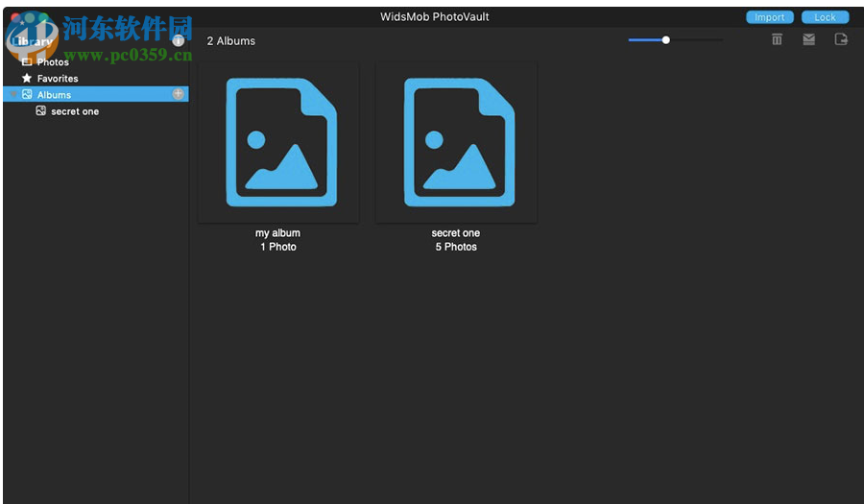Open the my album thumbnail
Image resolution: width=864 pixels, height=504 pixels.
tap(278, 143)
